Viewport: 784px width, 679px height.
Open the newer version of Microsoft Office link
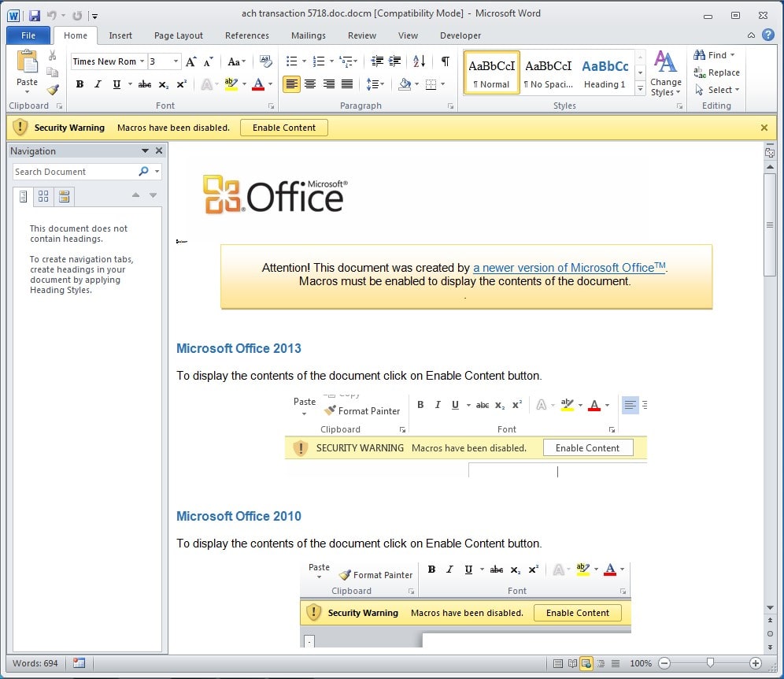pos(569,268)
